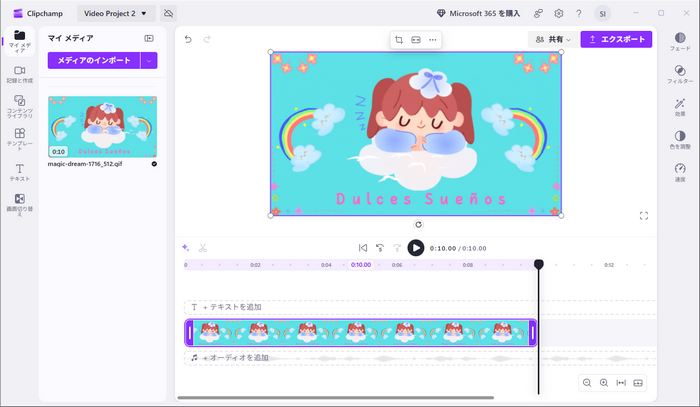Click the split scissors icon
The height and width of the screenshot is (407, 700).
click(203, 248)
